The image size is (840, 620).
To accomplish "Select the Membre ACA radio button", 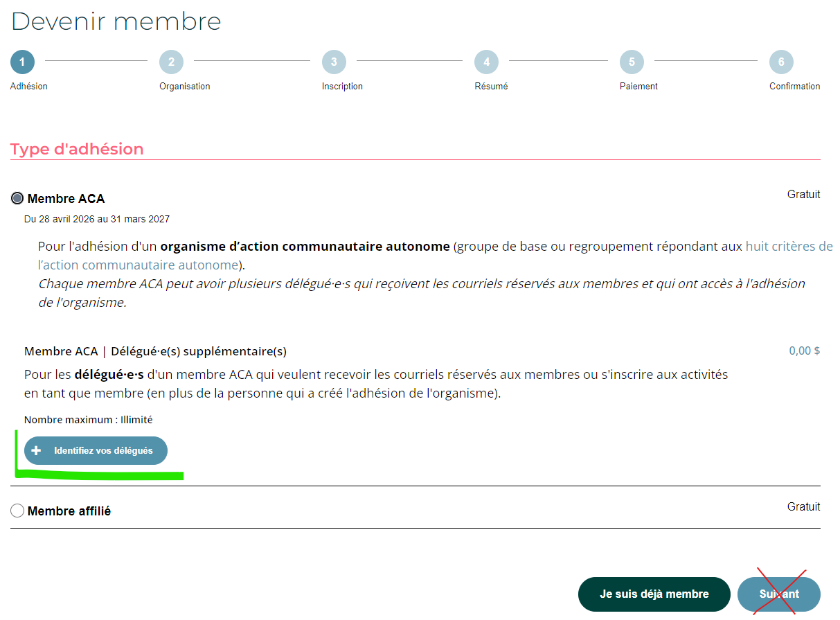I will [18, 199].
